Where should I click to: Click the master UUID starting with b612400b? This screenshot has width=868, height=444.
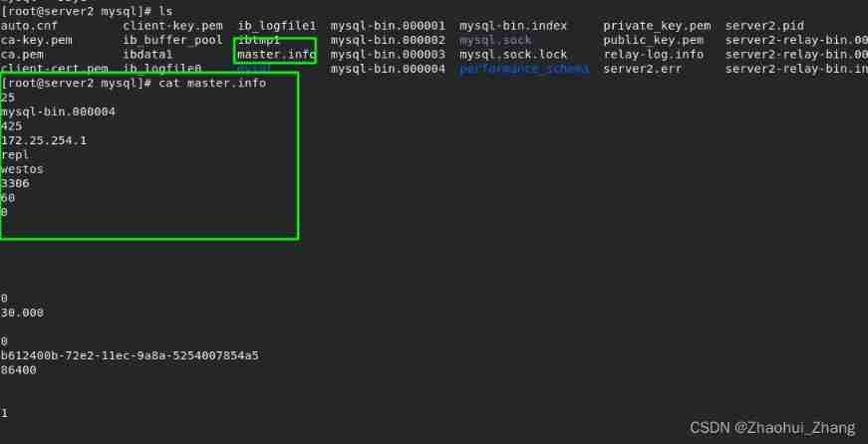[x=130, y=355]
